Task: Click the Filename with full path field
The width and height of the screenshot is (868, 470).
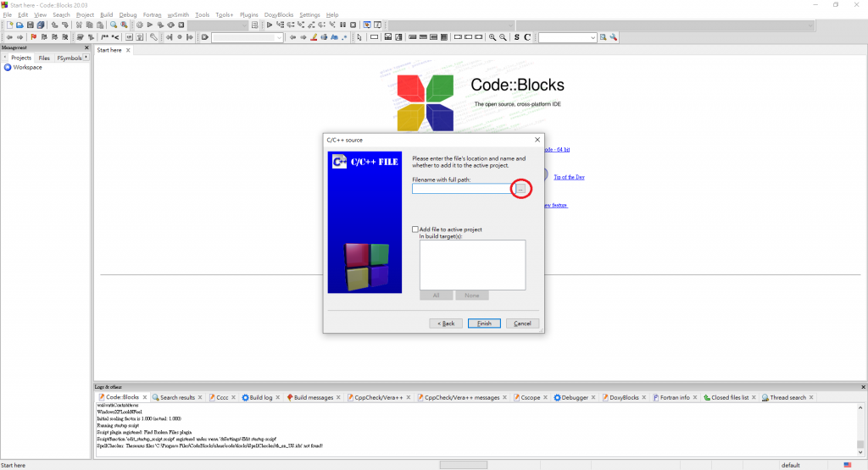Action: pyautogui.click(x=463, y=189)
